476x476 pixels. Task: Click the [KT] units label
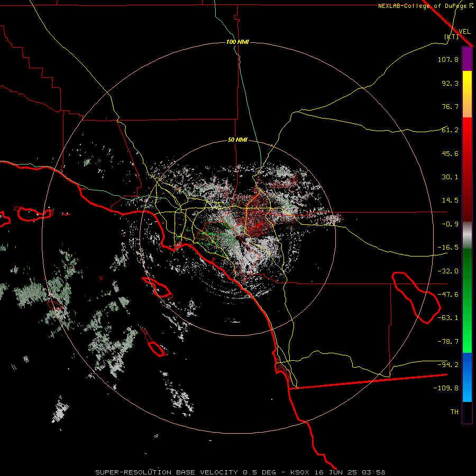point(452,36)
